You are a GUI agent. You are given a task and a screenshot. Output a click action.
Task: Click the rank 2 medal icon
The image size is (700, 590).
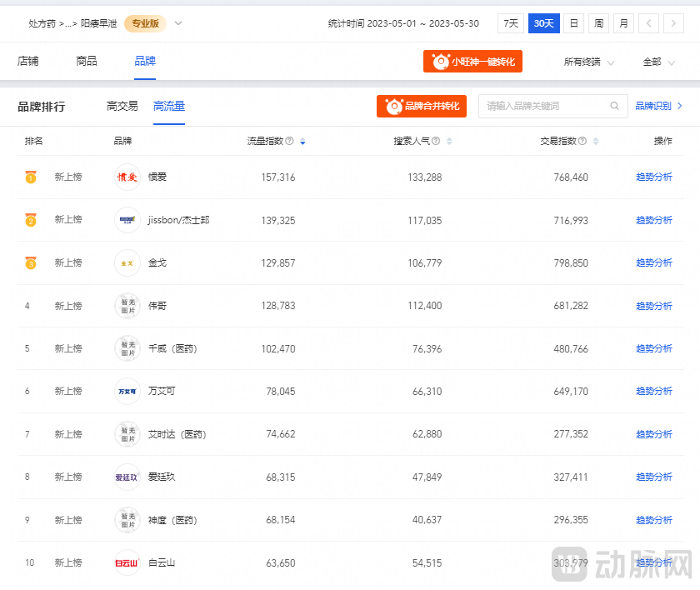[30, 220]
